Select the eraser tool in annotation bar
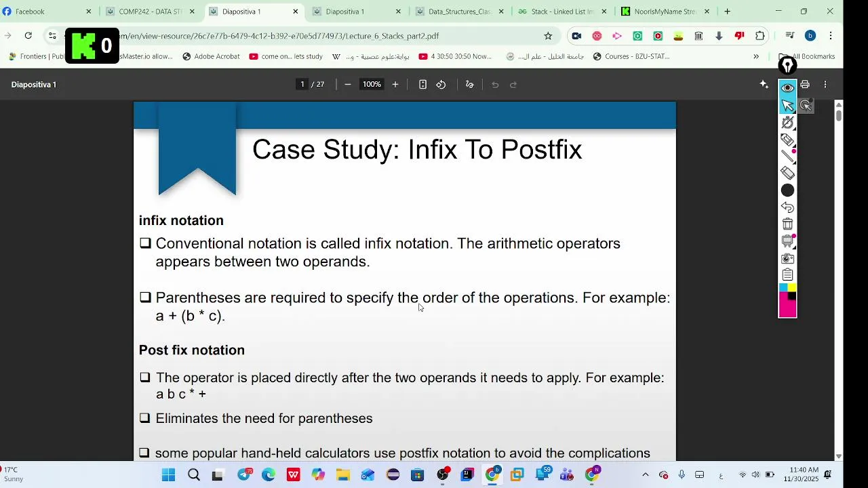Screen dimensions: 868x488 click(787, 174)
